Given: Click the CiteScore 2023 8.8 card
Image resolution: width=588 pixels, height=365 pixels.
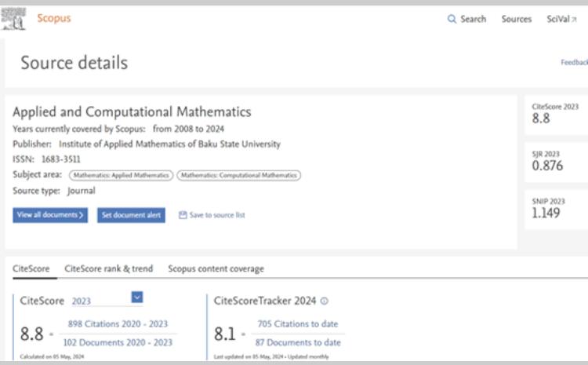Looking at the screenshot, I should [556, 115].
